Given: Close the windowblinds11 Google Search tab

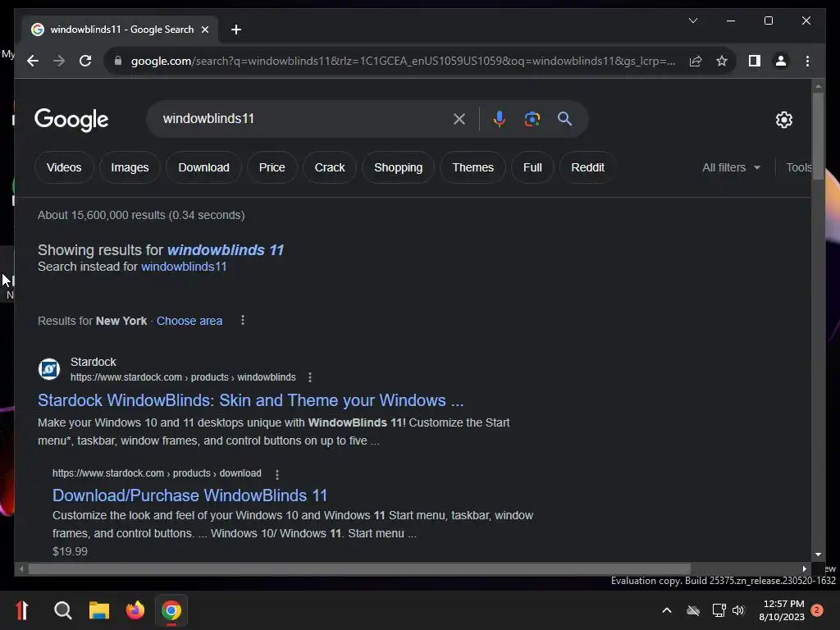Looking at the screenshot, I should pos(204,30).
